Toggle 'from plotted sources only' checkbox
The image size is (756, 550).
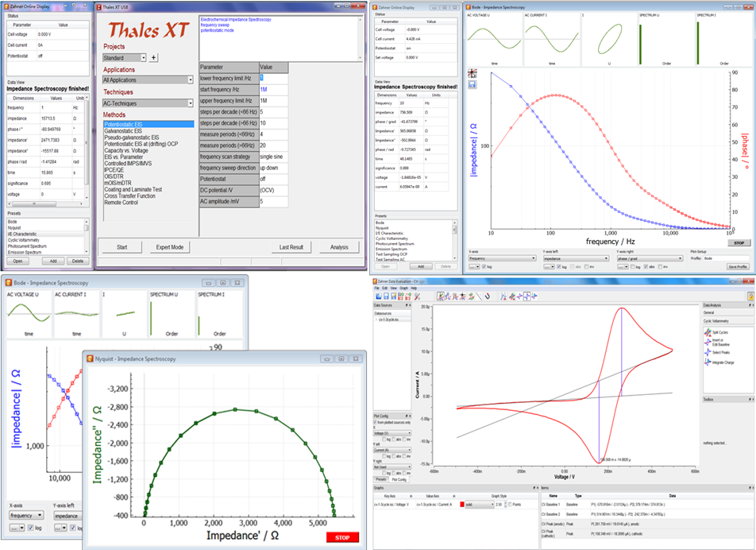376,421
